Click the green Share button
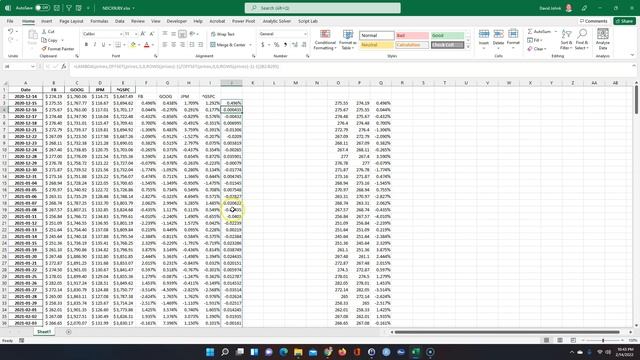 tap(624, 21)
